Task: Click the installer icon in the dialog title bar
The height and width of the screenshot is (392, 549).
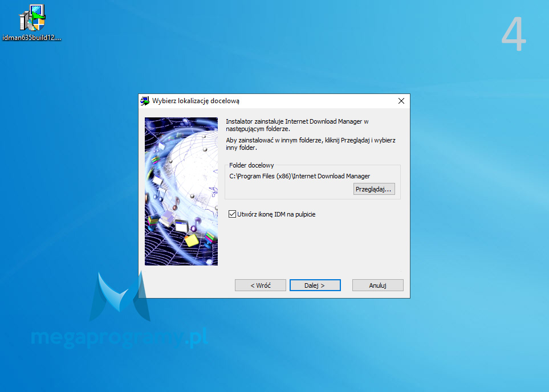Action: (145, 101)
